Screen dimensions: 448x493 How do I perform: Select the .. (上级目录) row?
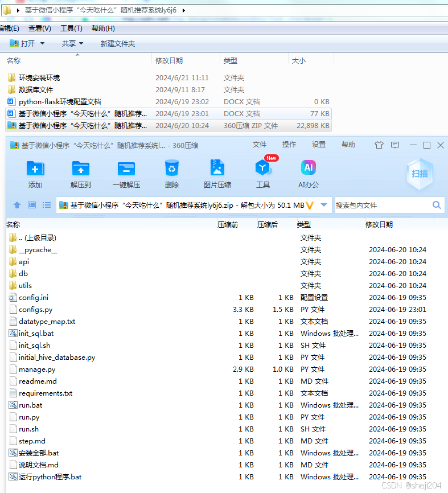pos(220,238)
